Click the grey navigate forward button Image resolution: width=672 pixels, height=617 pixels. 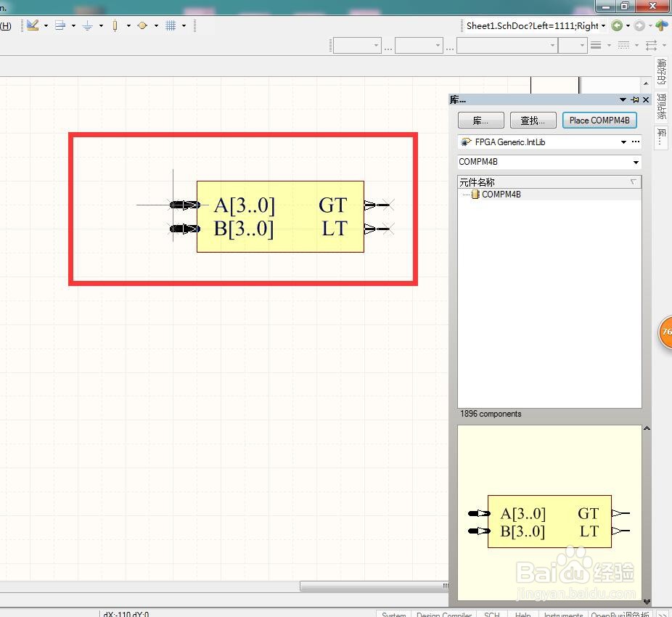click(639, 25)
